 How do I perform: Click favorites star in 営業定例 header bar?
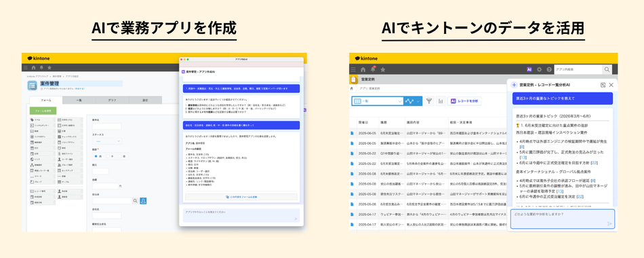383,69
